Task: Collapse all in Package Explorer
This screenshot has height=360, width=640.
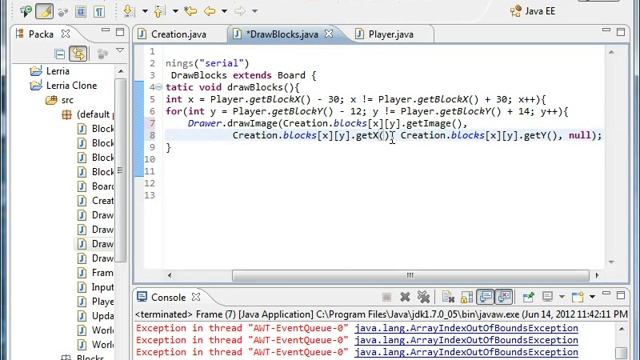Action: click(60, 53)
